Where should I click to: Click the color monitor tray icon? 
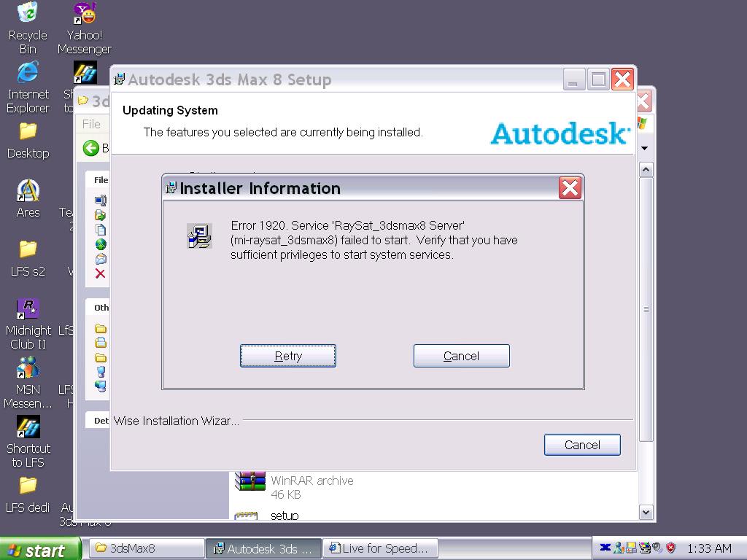(x=645, y=548)
